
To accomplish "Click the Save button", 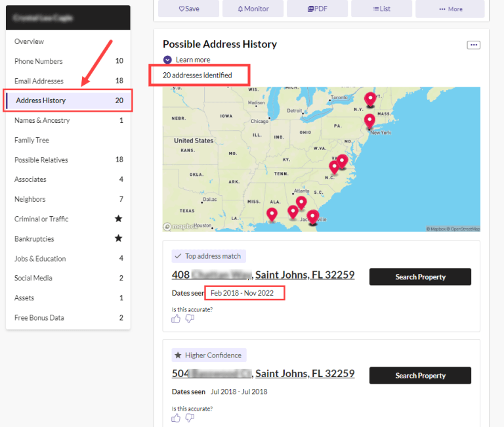I will 188,9.
